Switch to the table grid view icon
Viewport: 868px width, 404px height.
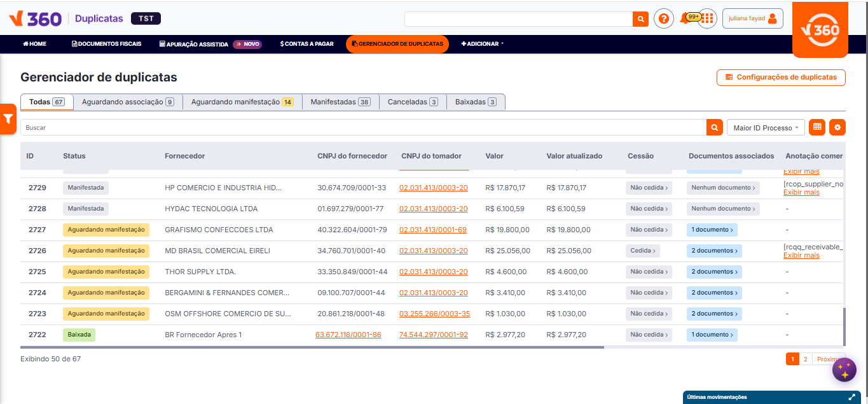click(817, 127)
